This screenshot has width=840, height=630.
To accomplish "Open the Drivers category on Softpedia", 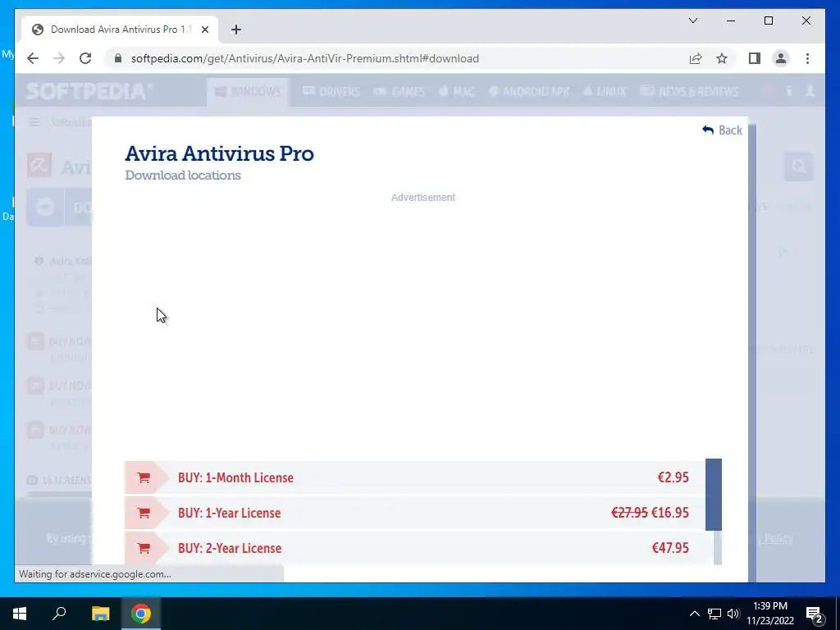I will click(x=331, y=92).
